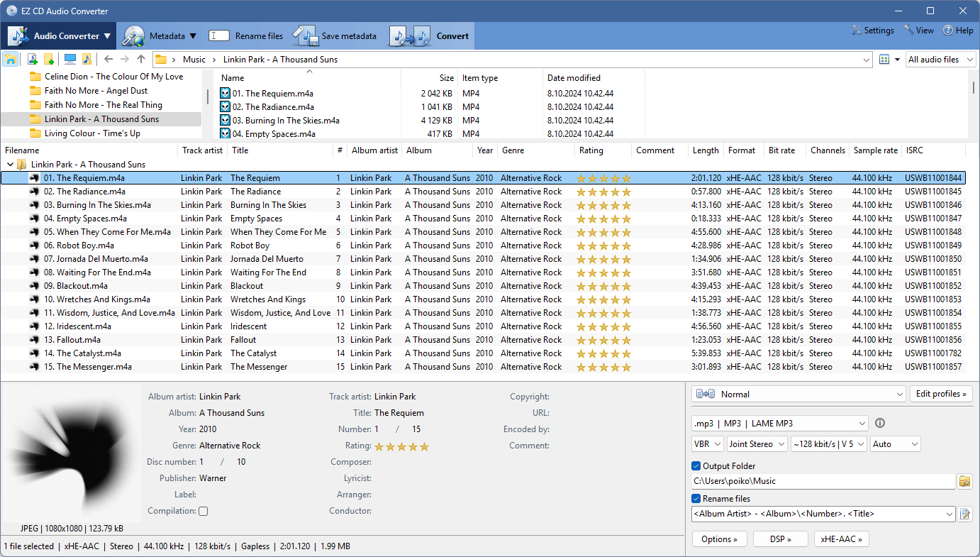Image resolution: width=980 pixels, height=557 pixels.
Task: Click the New folder icon in the browser toolbar
Action: pyautogui.click(x=49, y=59)
